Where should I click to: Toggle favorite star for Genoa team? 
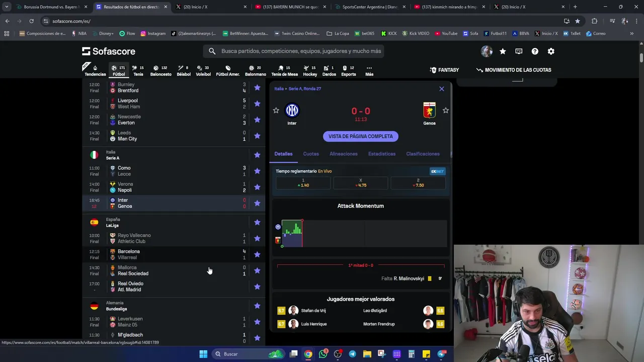point(445,110)
